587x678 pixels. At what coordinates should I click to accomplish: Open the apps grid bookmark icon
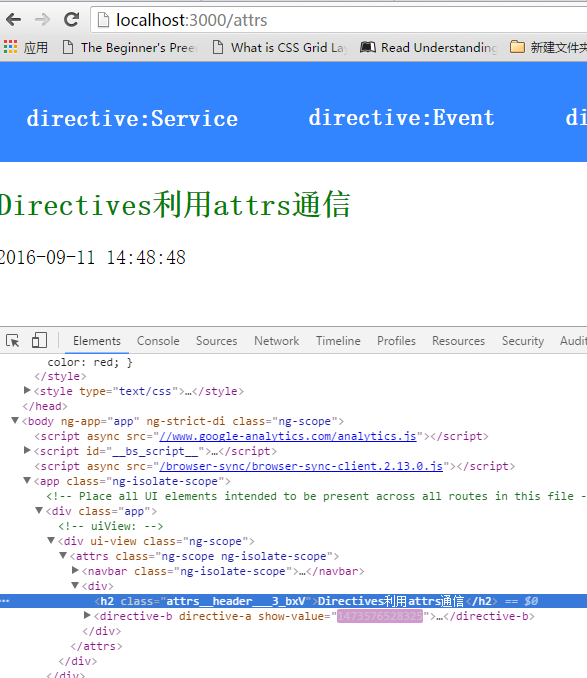(x=10, y=47)
